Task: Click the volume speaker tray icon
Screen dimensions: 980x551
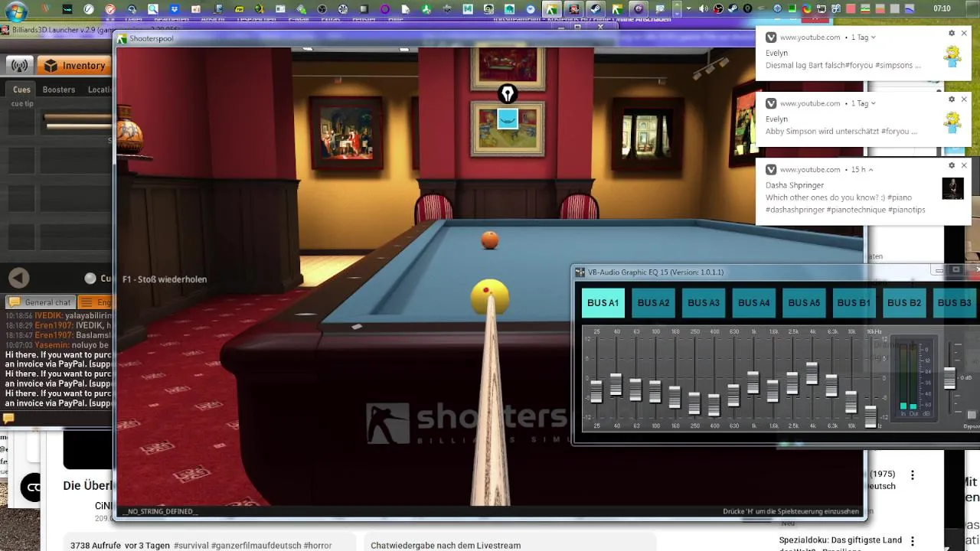Action: pos(703,9)
